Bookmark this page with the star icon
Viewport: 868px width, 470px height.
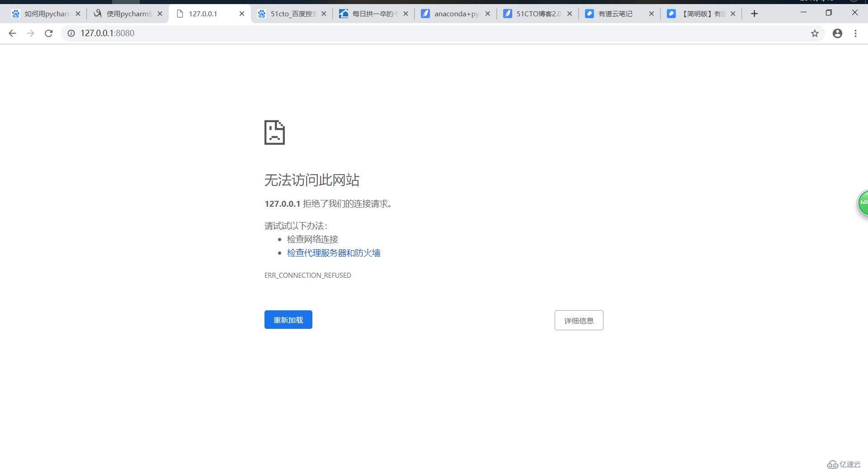tap(815, 33)
